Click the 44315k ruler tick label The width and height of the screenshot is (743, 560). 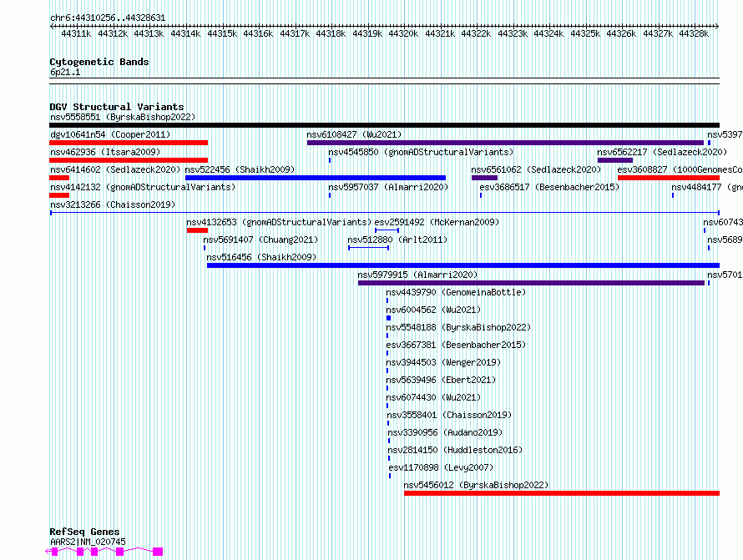[x=222, y=33]
